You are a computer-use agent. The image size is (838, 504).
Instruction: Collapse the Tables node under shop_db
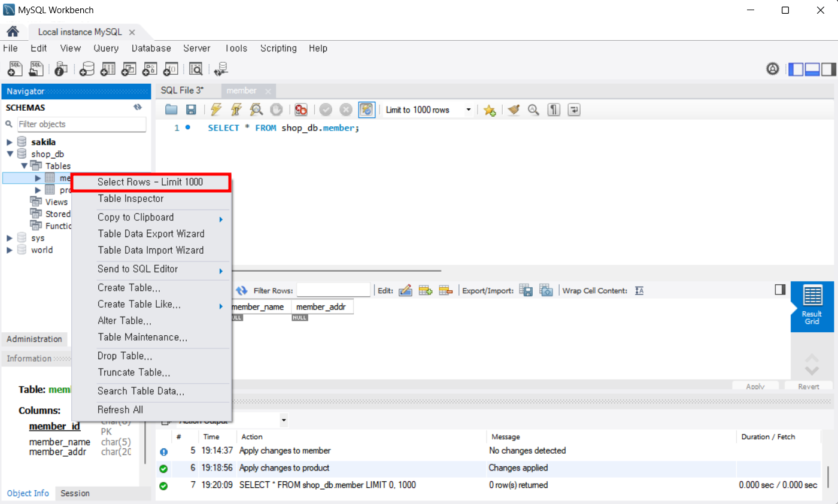tap(24, 166)
